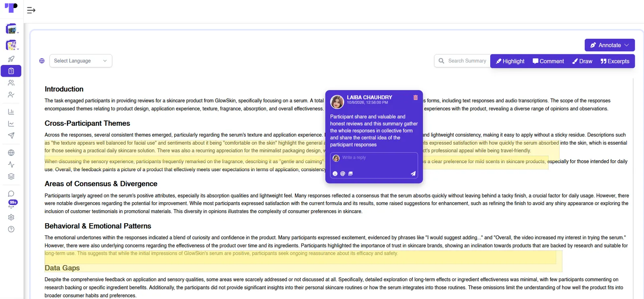The width and height of the screenshot is (644, 299).
Task: Click Laiba Chauhdry's avatar in the comment
Action: pos(337,102)
